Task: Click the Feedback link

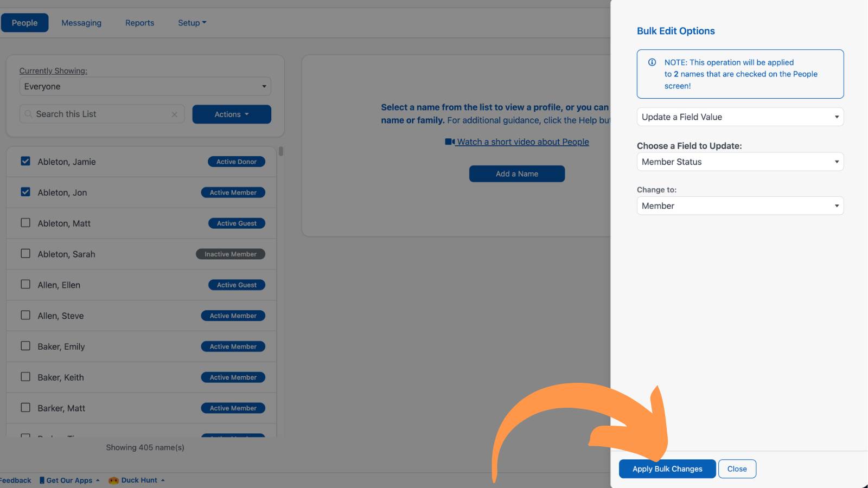Action: [x=16, y=480]
